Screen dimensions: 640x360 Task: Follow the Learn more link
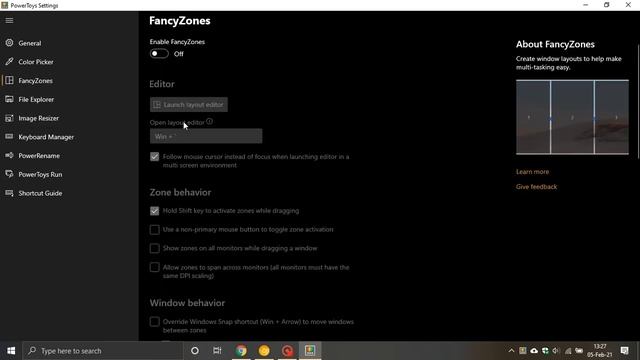pyautogui.click(x=532, y=172)
